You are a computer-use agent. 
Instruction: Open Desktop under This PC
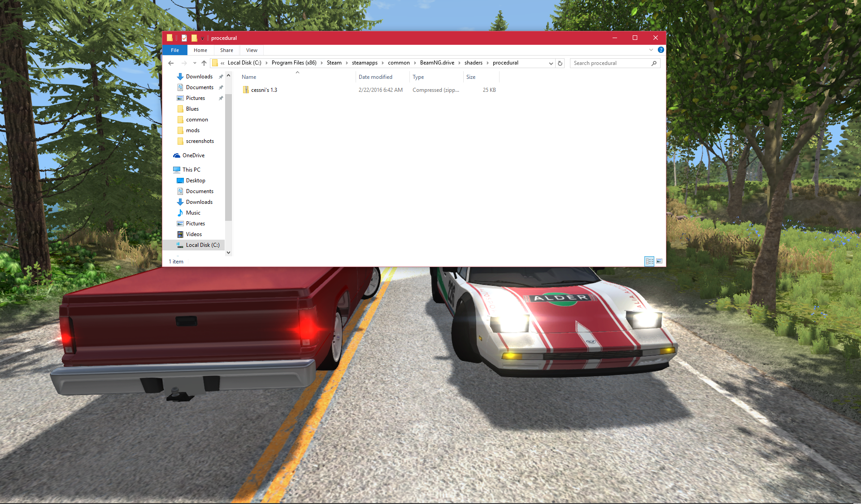196,181
